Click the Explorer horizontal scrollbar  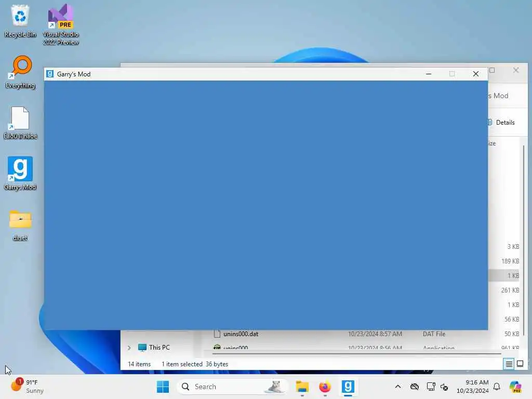click(356, 354)
